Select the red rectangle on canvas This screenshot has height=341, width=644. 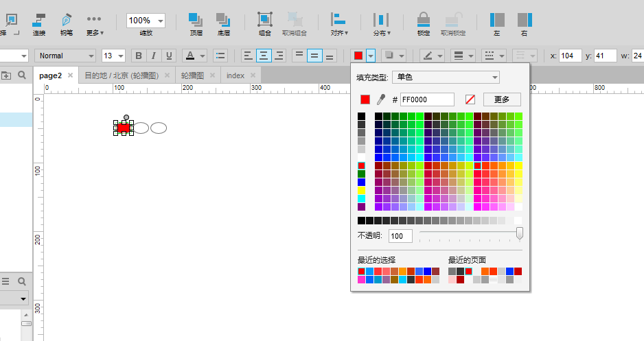click(x=123, y=128)
